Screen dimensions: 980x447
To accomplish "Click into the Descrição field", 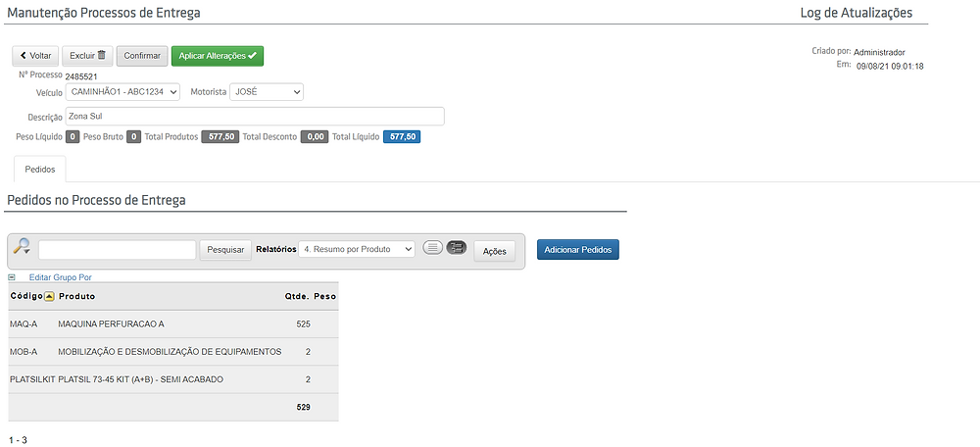I will (x=255, y=117).
